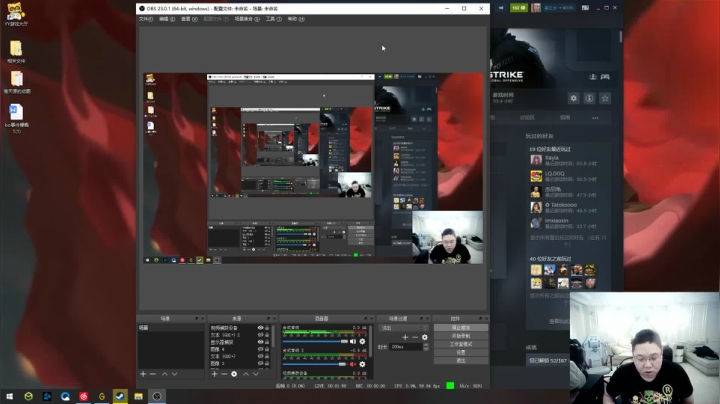
Task: Click 停止推流 stop streaming button
Action: point(461,328)
